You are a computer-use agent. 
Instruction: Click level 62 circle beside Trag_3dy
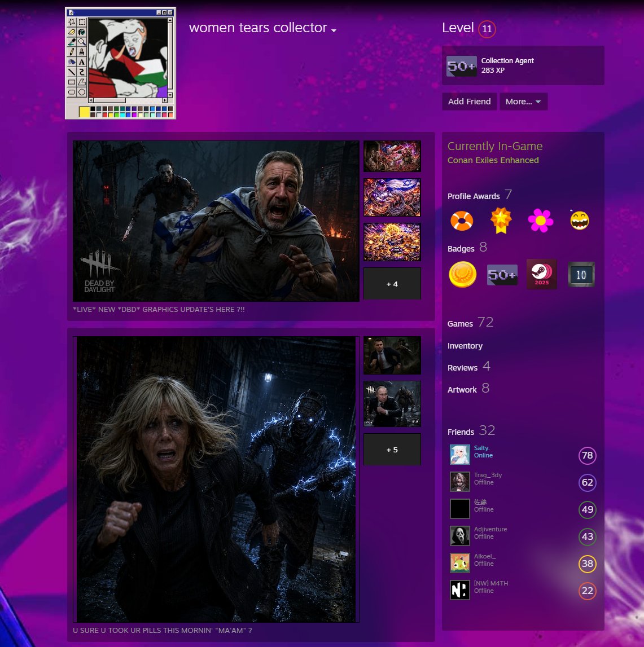(587, 482)
